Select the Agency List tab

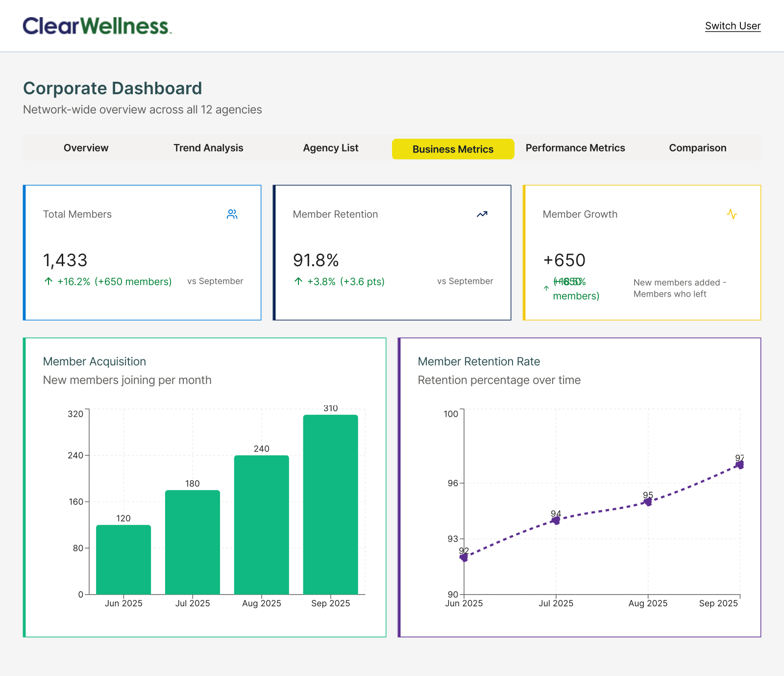pos(331,148)
